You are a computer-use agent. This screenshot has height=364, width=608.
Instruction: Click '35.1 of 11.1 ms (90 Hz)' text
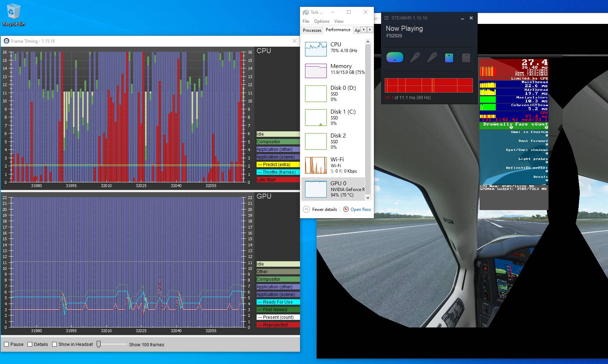(408, 98)
